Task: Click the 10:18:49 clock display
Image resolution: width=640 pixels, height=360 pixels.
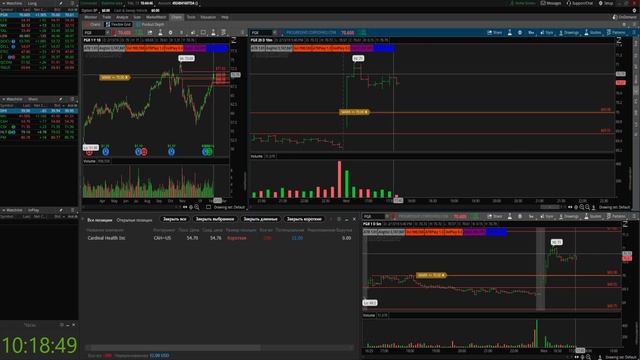Action: [39, 345]
